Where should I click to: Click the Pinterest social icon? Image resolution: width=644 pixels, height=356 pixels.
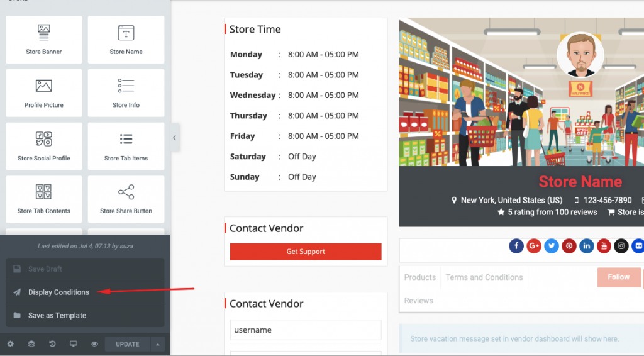pyautogui.click(x=569, y=246)
